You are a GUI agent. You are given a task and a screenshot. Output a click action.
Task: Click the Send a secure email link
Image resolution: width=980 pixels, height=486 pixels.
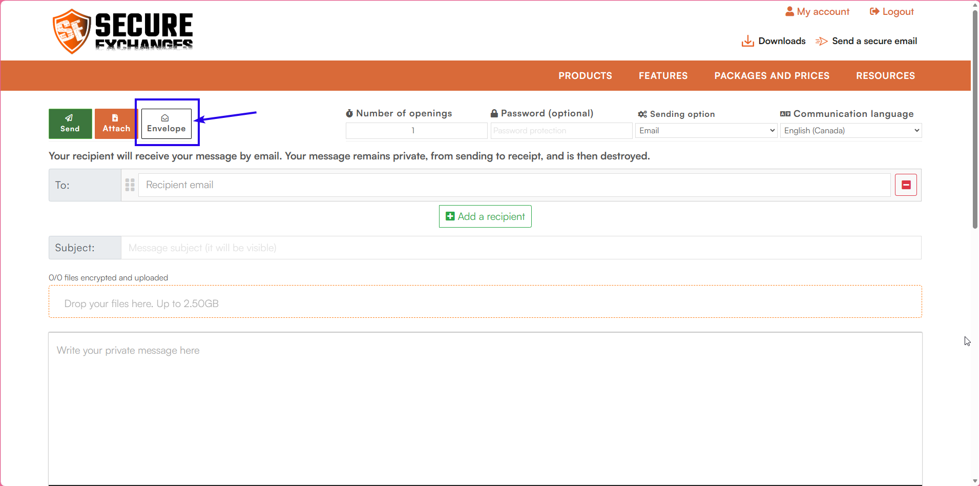(x=866, y=41)
